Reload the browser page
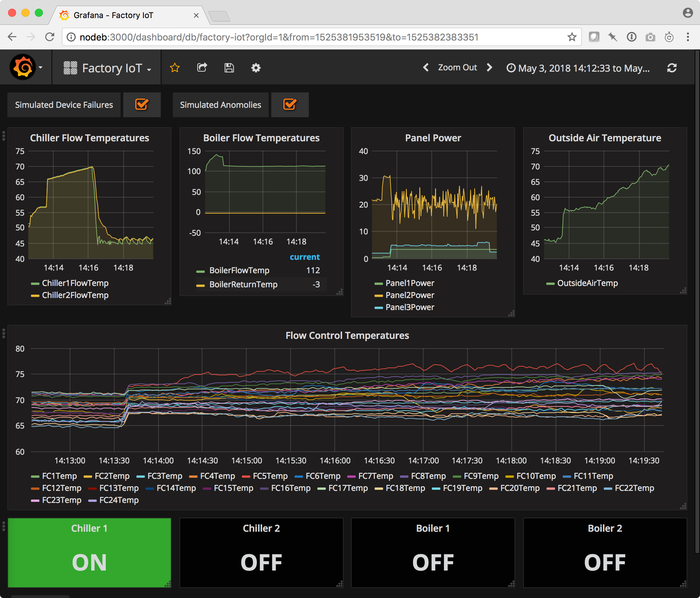Image resolution: width=700 pixels, height=598 pixels. (50, 37)
